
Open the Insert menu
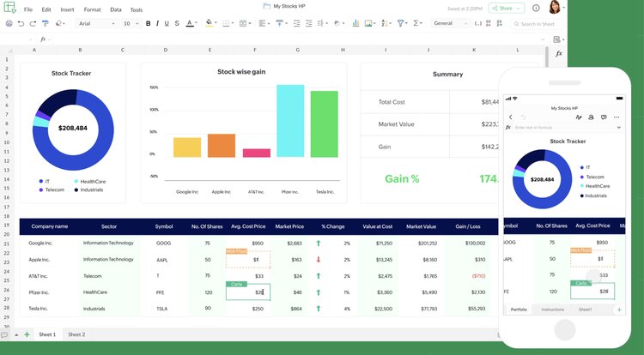(x=67, y=9)
